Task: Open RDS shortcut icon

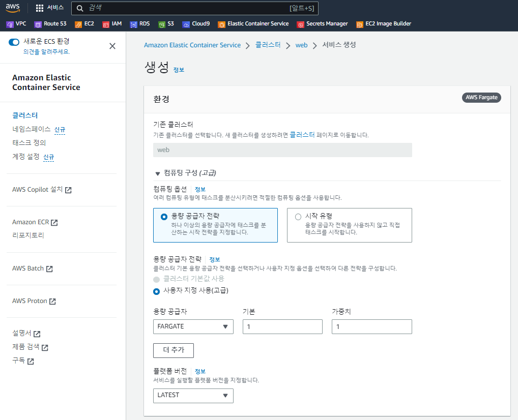Action: click(133, 24)
